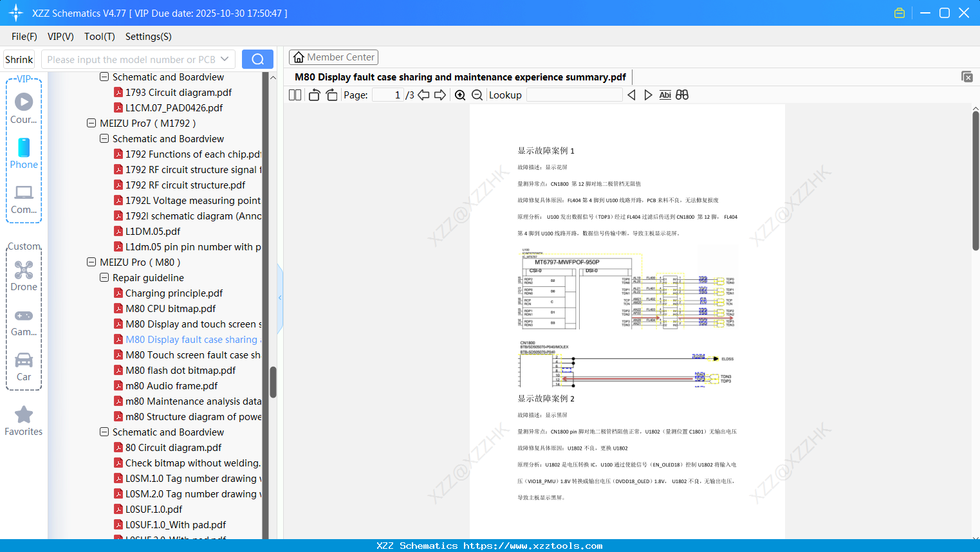This screenshot has width=980, height=552.
Task: Select the Phone sidebar category
Action: (24, 154)
